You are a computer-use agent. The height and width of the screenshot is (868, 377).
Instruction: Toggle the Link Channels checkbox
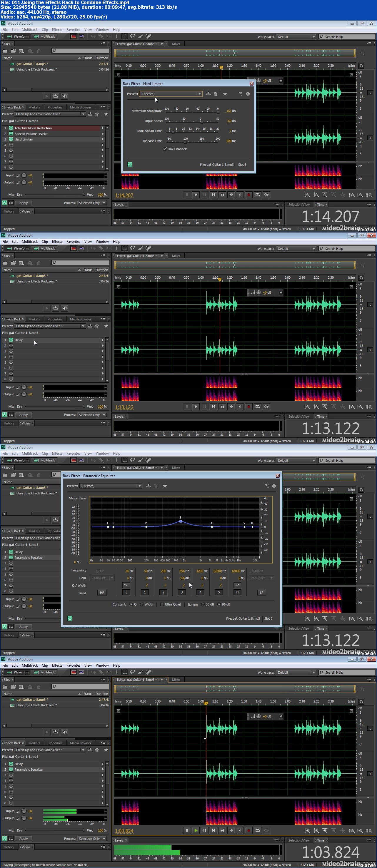(165, 149)
